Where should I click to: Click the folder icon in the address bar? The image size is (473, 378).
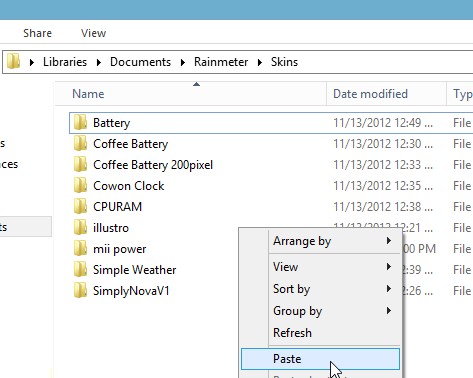tap(14, 61)
